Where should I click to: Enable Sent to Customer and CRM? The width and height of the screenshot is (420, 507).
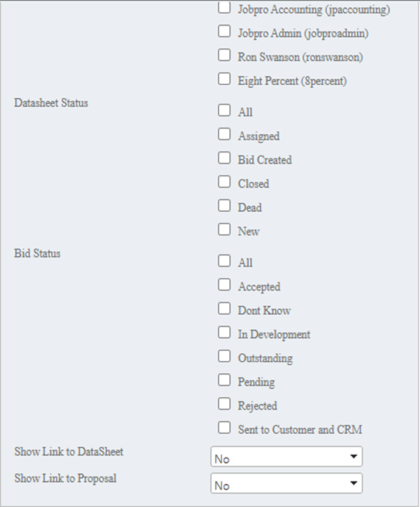click(224, 428)
